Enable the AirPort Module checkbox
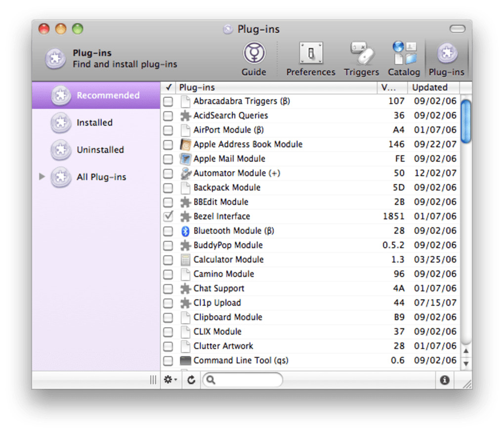Screen dimensions: 504x433 tap(168, 130)
